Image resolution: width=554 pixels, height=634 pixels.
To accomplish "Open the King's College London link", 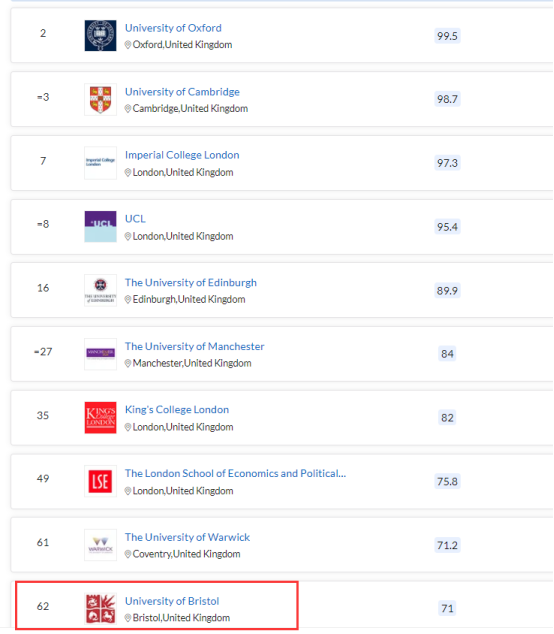I will pyautogui.click(x=177, y=410).
